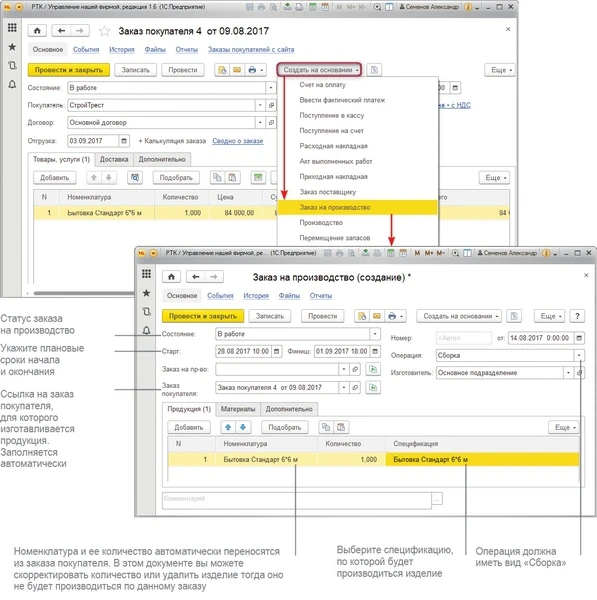Viewport: 597px width, 600px height.
Task: Move product row down with blue down arrow
Action: coord(243,427)
